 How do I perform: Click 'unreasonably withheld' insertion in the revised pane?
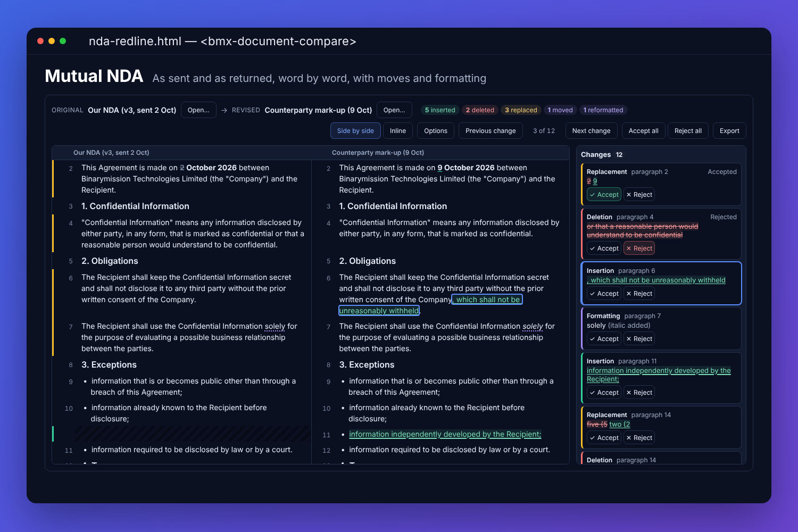click(x=379, y=311)
